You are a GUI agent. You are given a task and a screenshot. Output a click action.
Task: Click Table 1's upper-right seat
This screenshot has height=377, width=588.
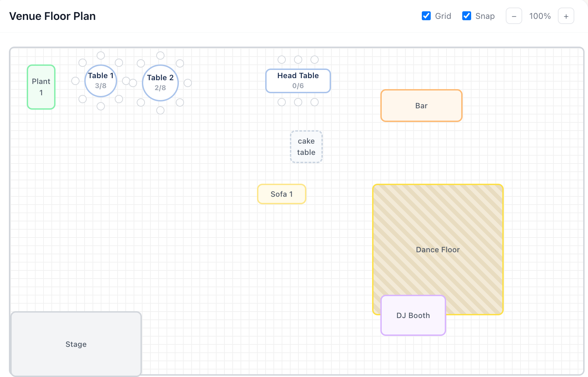click(x=119, y=63)
